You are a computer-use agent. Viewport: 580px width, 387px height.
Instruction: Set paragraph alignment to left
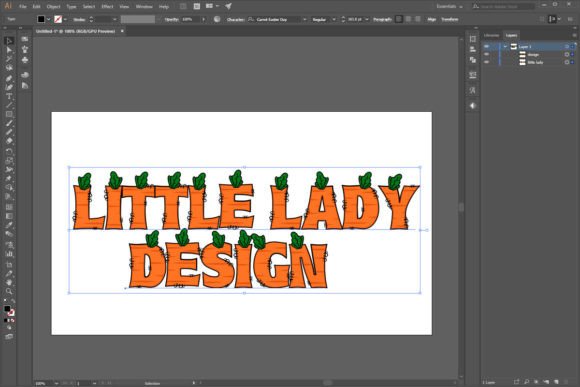point(399,19)
